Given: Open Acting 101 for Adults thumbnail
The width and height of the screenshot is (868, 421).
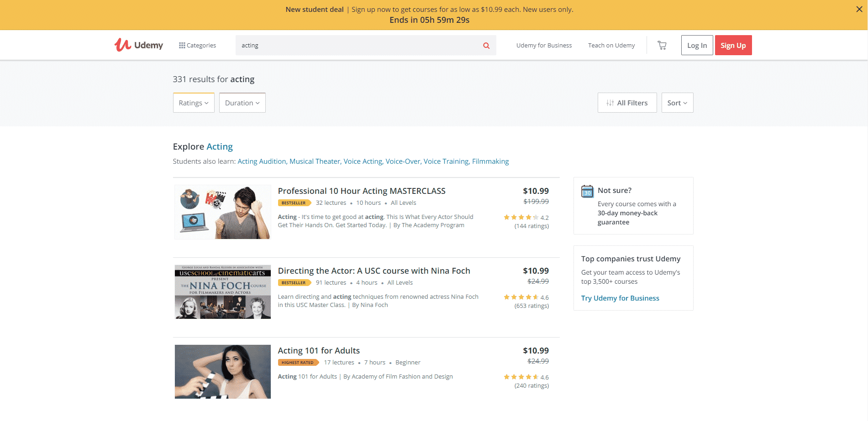Looking at the screenshot, I should (223, 372).
